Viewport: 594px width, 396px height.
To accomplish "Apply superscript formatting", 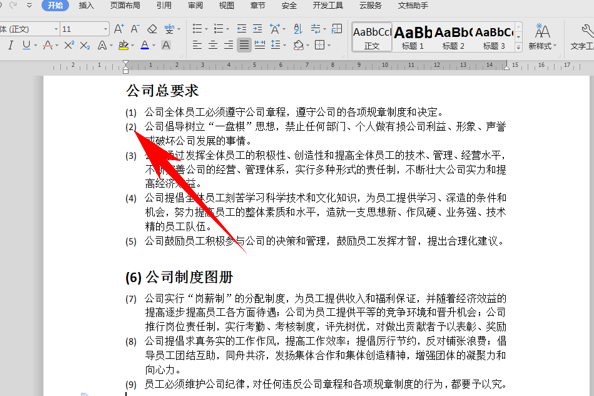I will click(69, 45).
